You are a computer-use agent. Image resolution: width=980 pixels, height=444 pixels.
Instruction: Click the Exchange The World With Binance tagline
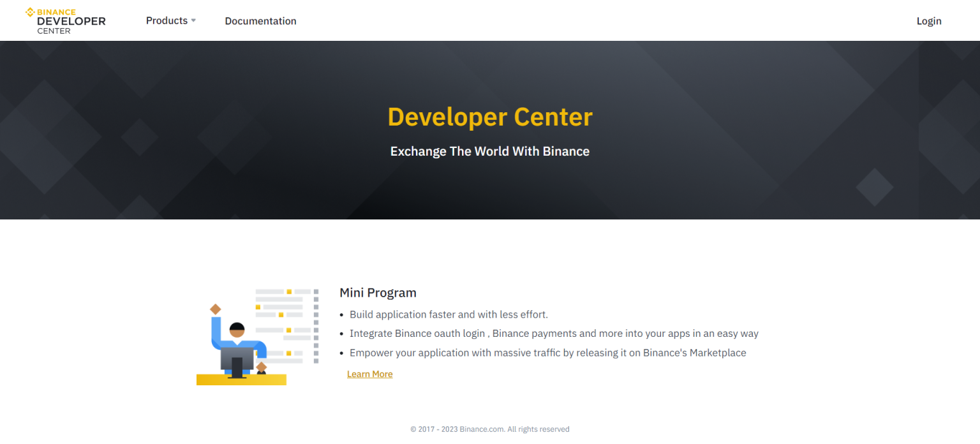tap(490, 152)
